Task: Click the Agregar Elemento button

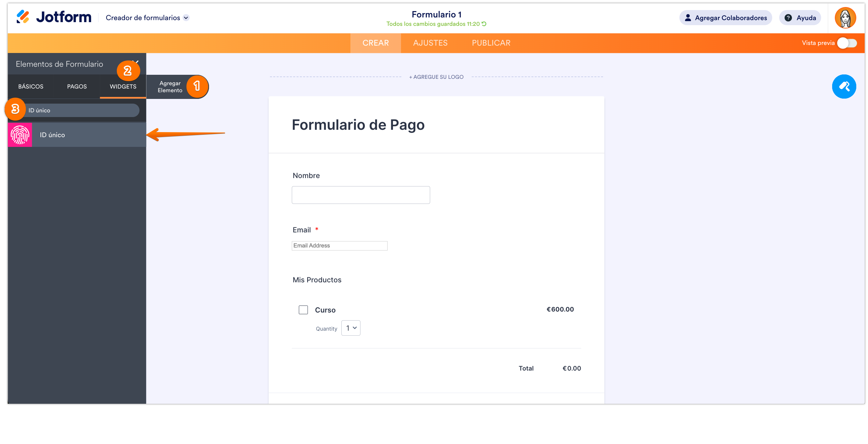Action: pos(177,87)
